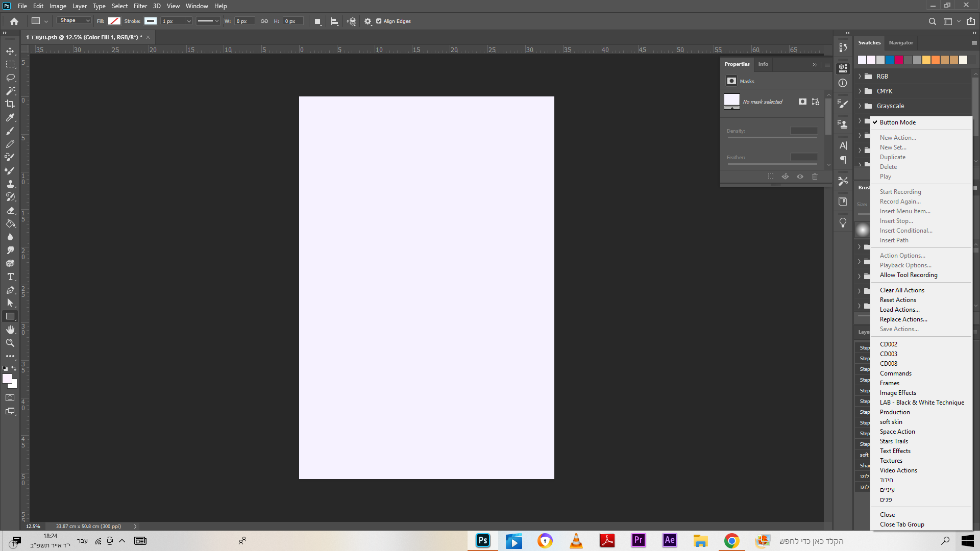Screen dimensions: 980x551
Task: Select the Lasso tool
Action: tap(10, 78)
